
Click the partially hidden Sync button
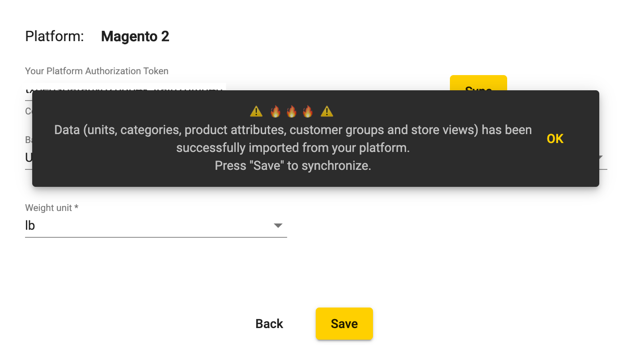click(x=479, y=83)
